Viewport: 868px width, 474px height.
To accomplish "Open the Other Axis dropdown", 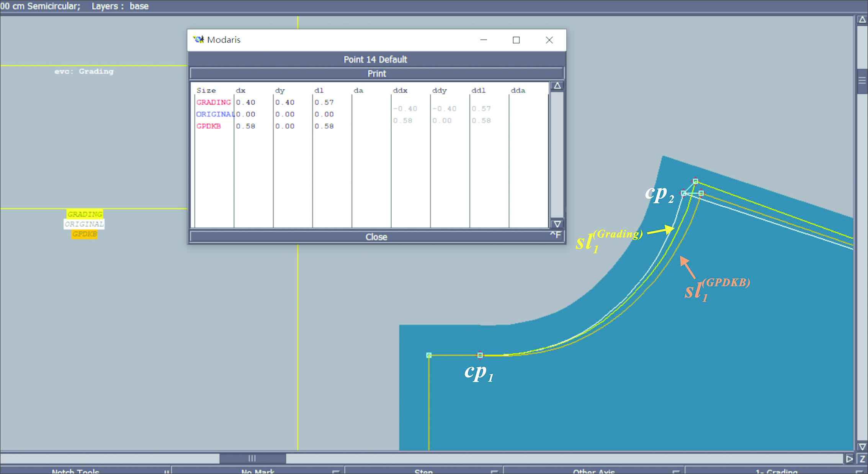I will [593, 471].
